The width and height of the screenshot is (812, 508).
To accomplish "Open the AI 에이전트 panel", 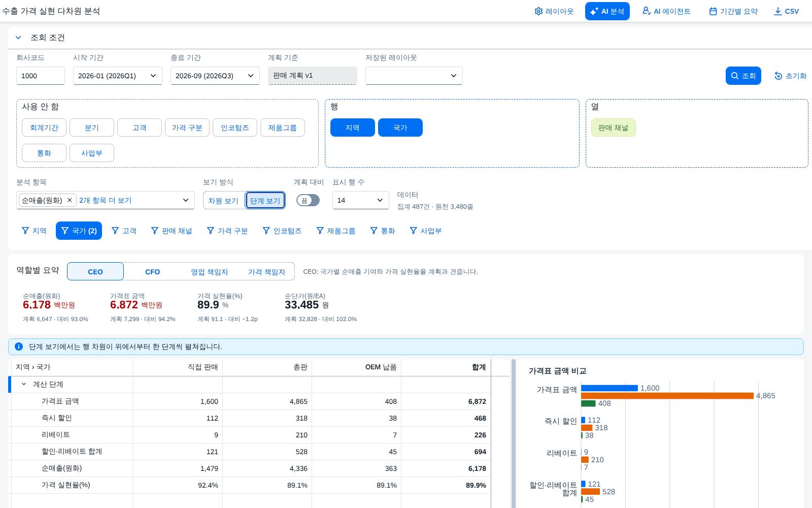I will tap(666, 11).
